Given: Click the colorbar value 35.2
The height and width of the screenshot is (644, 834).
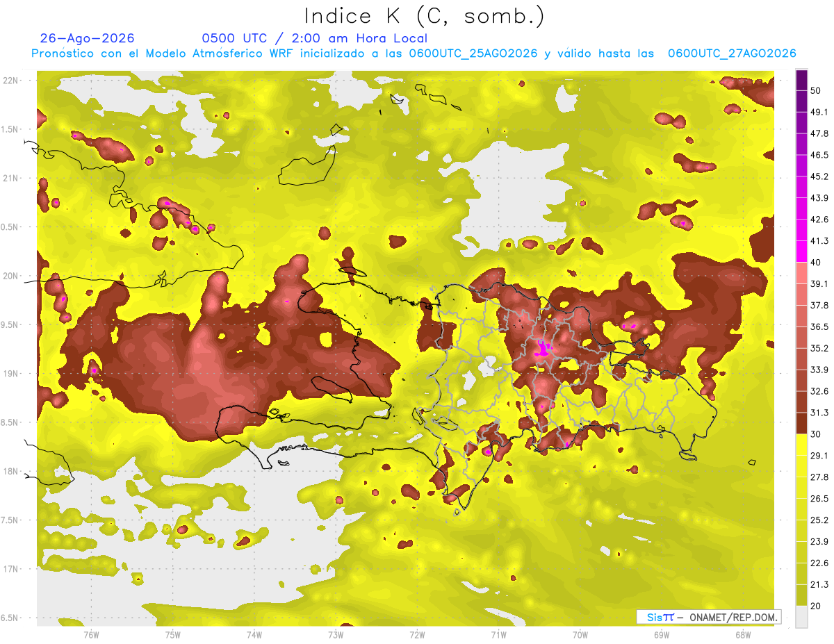Looking at the screenshot, I should (x=819, y=348).
